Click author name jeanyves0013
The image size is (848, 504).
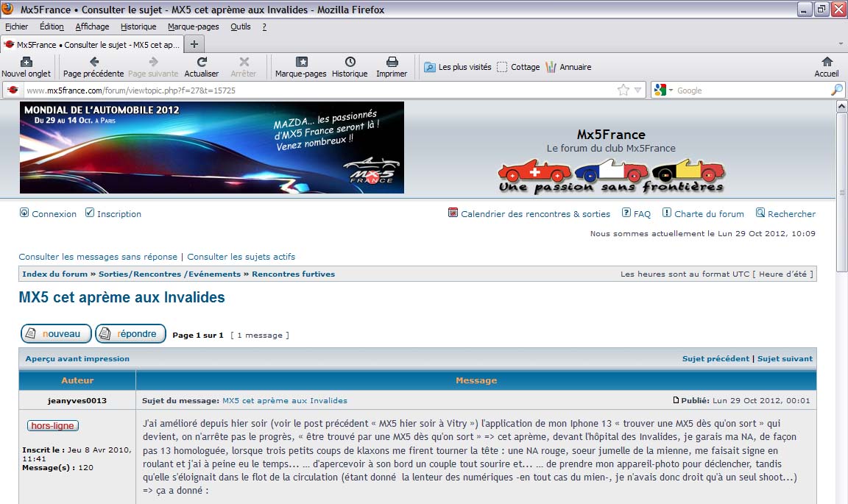[77, 401]
